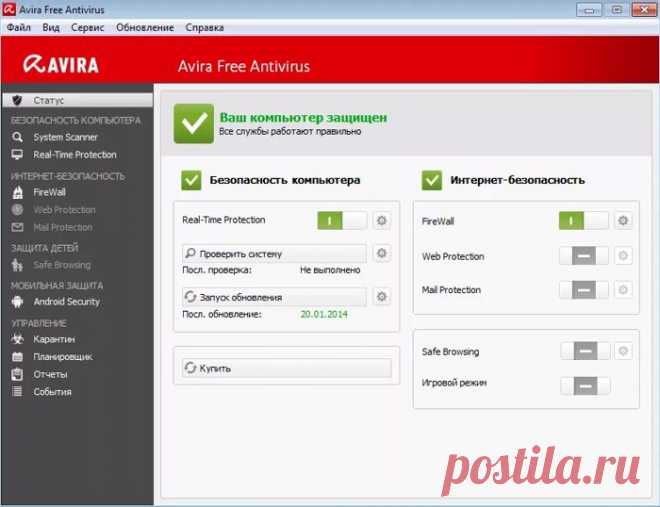Click the Запуск обновления button
This screenshot has width=660, height=507.
click(x=274, y=297)
